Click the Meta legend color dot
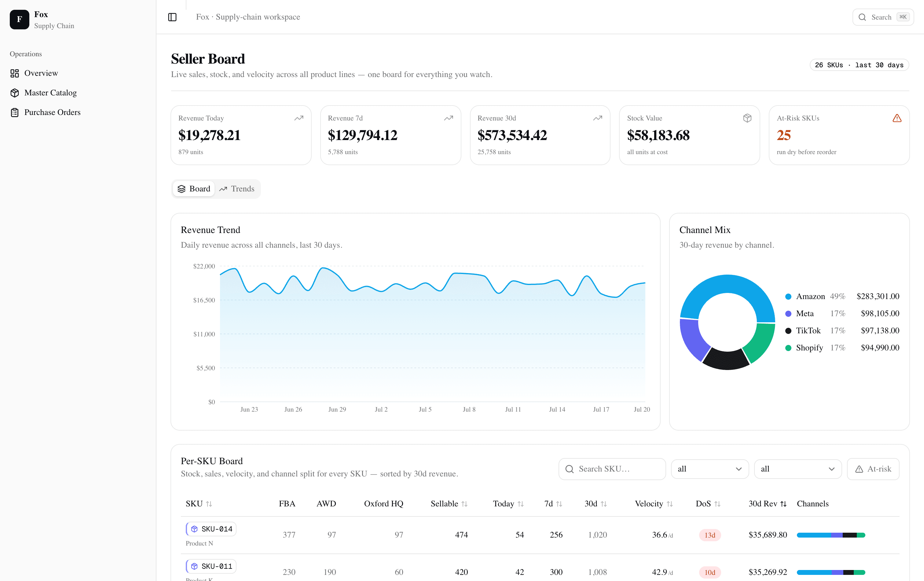Image resolution: width=924 pixels, height=581 pixels. 788,313
